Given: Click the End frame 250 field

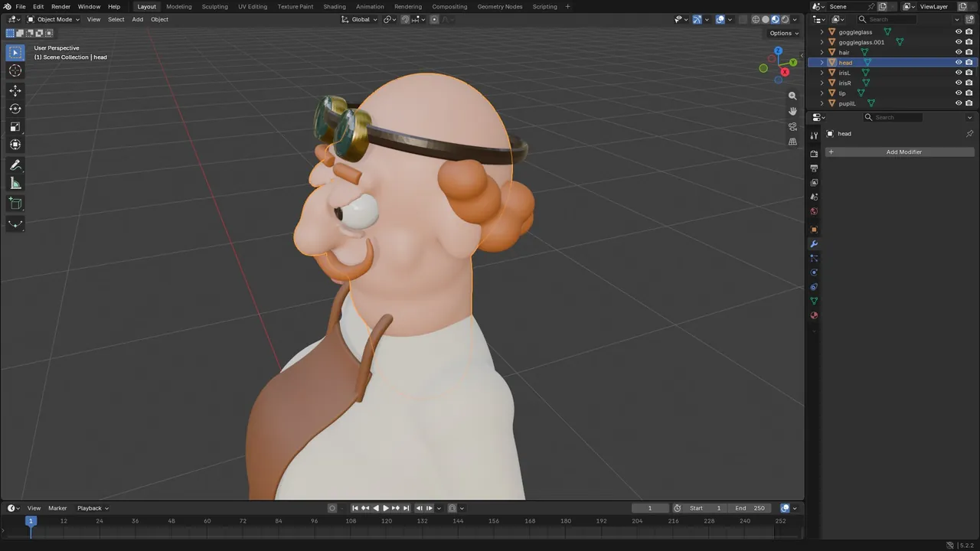Looking at the screenshot, I should pos(750,508).
